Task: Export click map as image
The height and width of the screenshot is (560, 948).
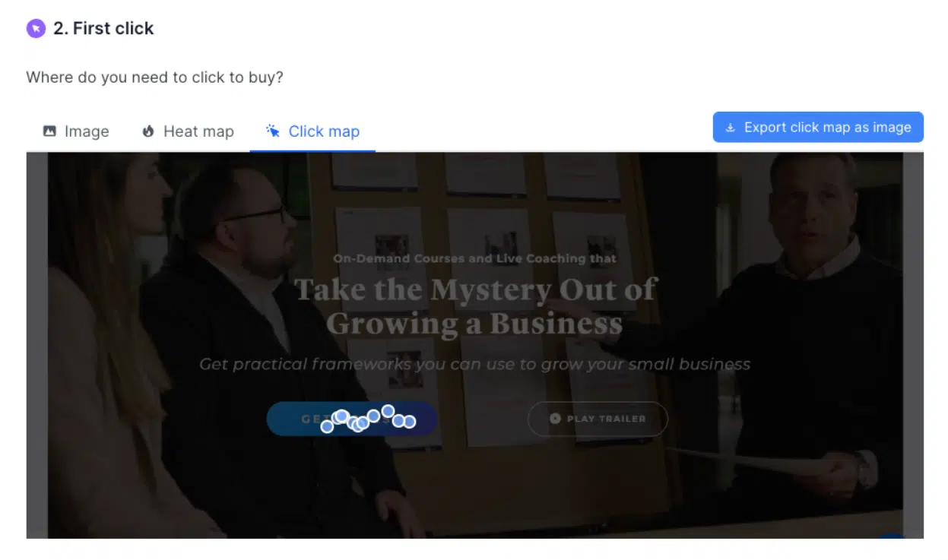Action: pos(818,128)
